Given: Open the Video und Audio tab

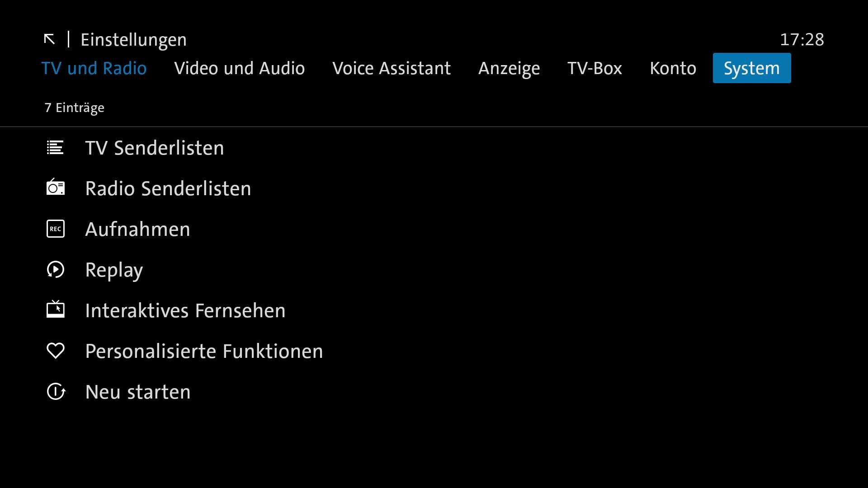Looking at the screenshot, I should 239,68.
